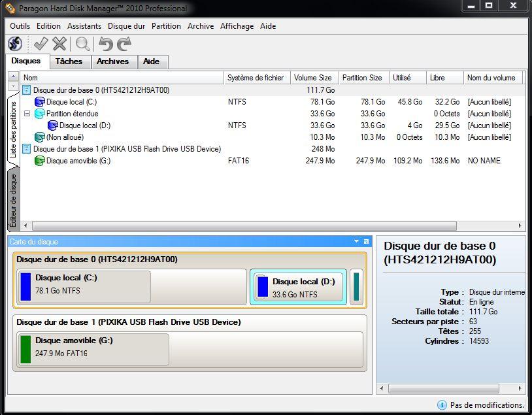The width and height of the screenshot is (532, 415).
Task: Select the Éditeur de disque vertical tab
Action: tap(13, 200)
